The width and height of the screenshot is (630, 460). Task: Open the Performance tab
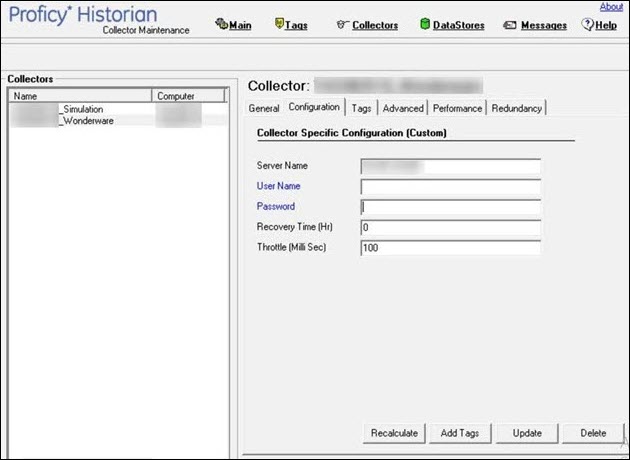pyautogui.click(x=457, y=108)
